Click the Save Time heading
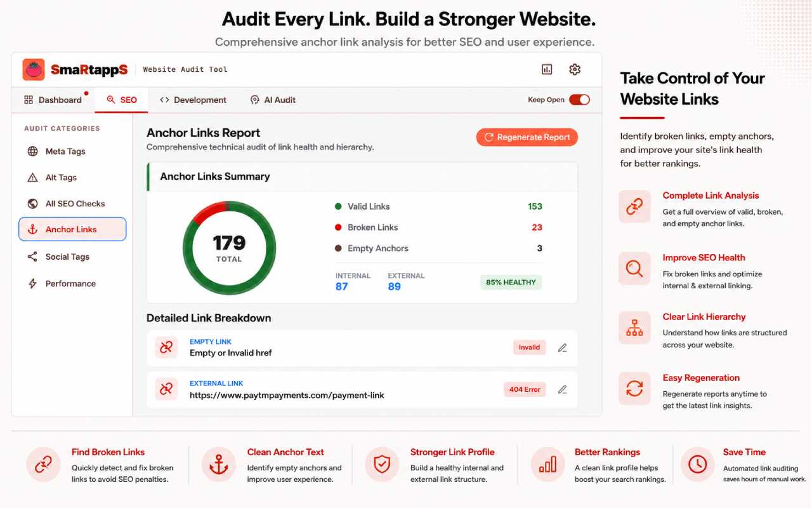Screen dimensions: 812x508 744,452
